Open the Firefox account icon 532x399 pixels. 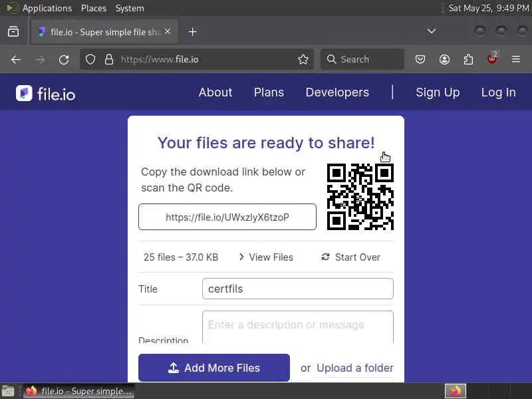pyautogui.click(x=444, y=60)
